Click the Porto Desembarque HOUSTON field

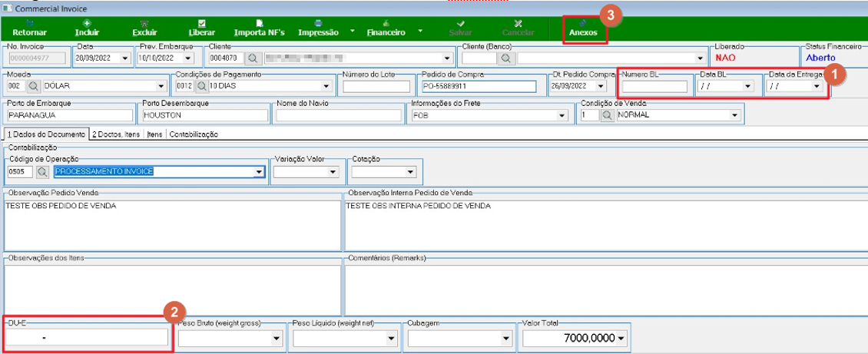[205, 115]
